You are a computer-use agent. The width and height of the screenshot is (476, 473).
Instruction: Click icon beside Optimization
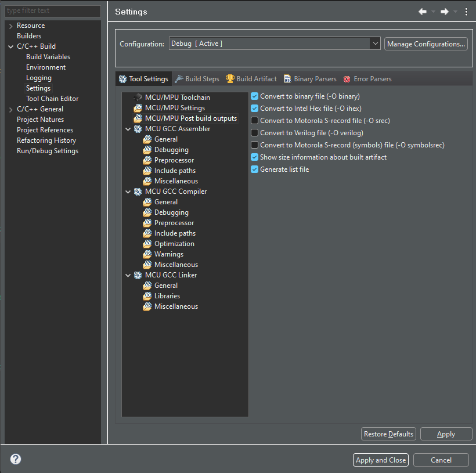click(x=147, y=244)
